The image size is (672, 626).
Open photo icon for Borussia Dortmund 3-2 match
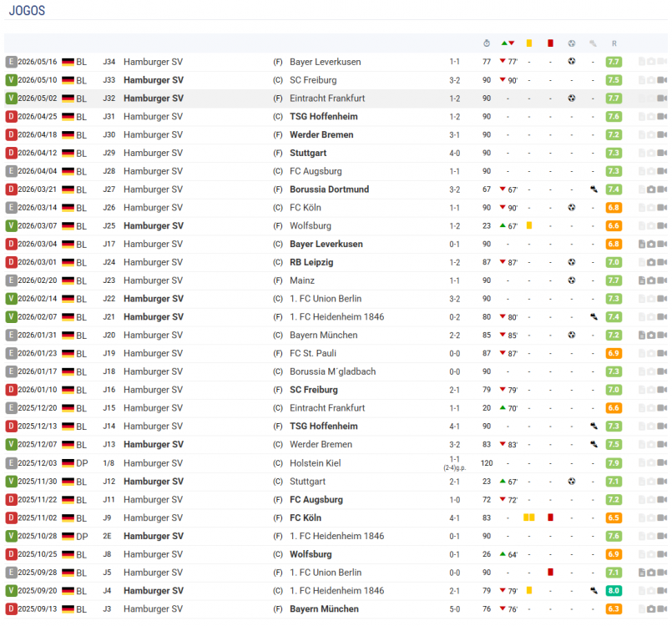point(651,189)
